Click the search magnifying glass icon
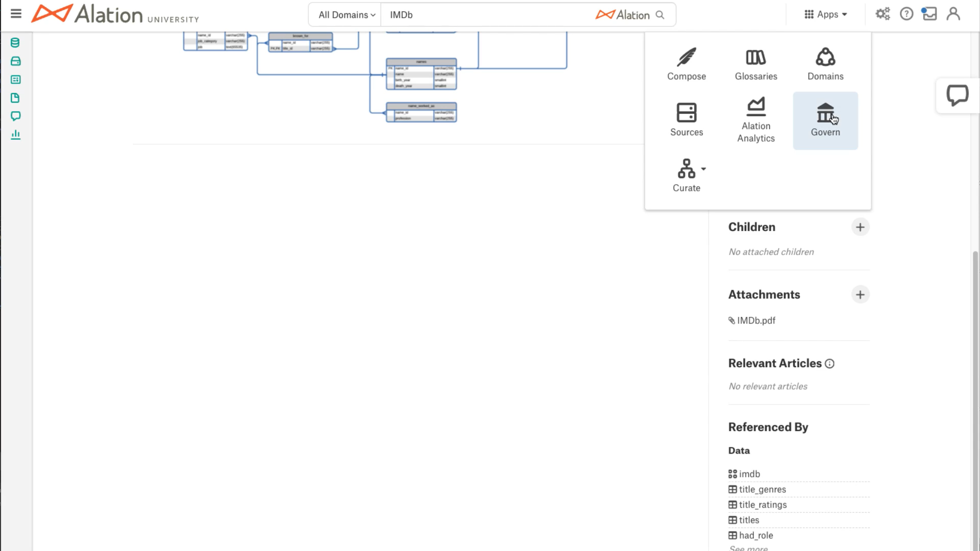Image resolution: width=980 pixels, height=551 pixels. 660,15
